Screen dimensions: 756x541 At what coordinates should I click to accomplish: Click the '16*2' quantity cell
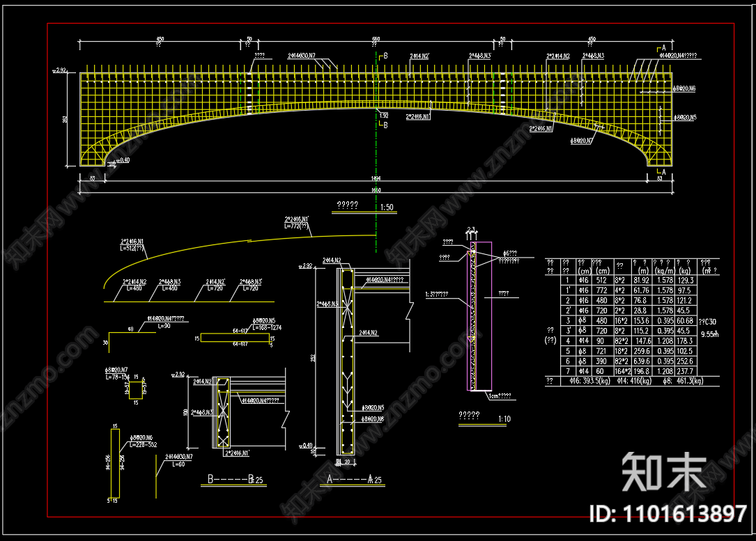(621, 321)
